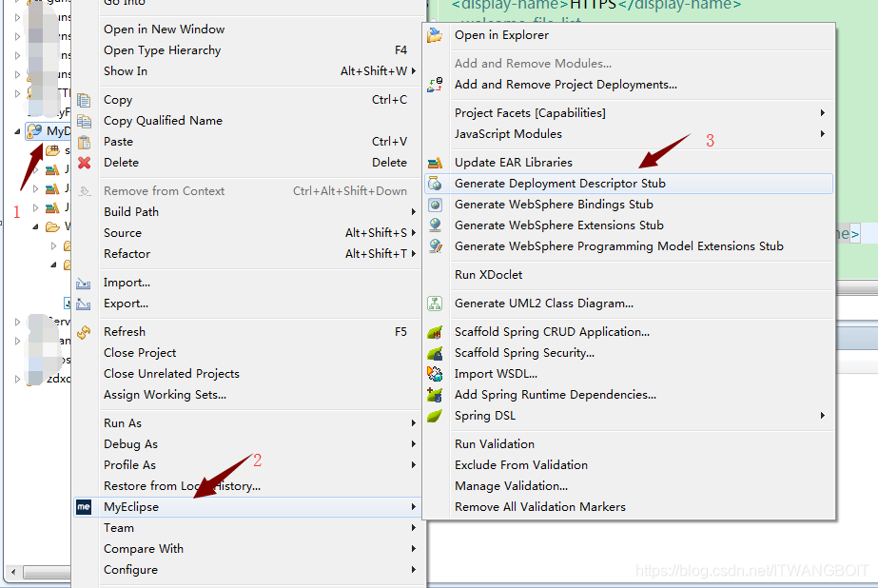Click the Generate UML2 Class Diagram icon

pos(435,303)
